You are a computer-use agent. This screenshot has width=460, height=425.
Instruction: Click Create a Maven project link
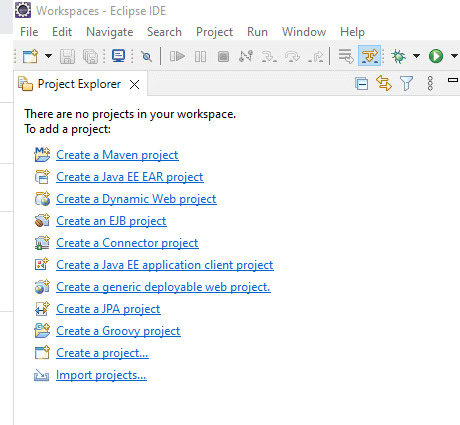coord(117,155)
